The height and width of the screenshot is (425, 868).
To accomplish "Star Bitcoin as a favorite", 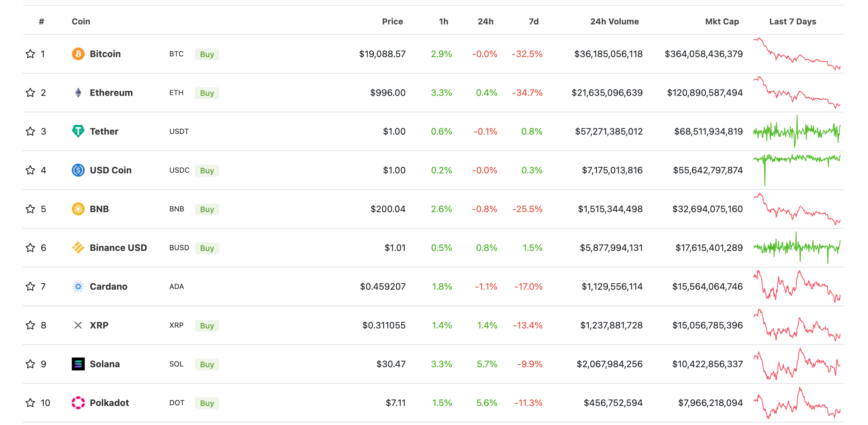I will (x=31, y=54).
